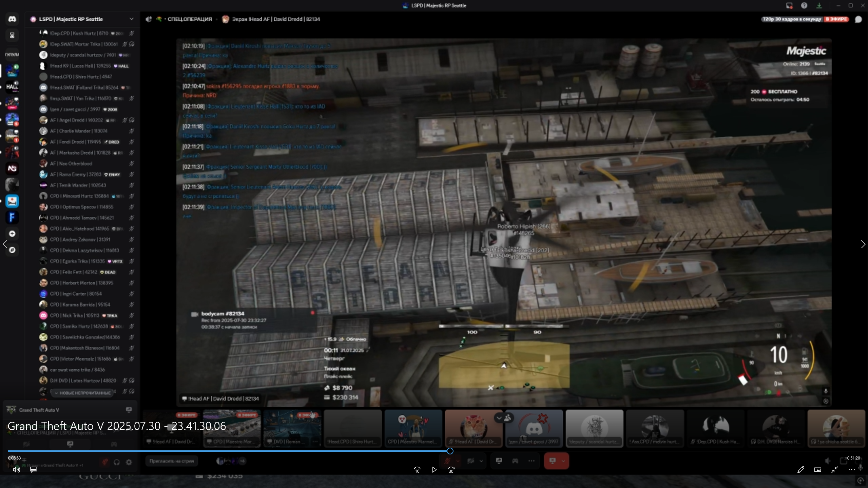
Task: Open the microphone input options dropdown arrow
Action: 458,461
